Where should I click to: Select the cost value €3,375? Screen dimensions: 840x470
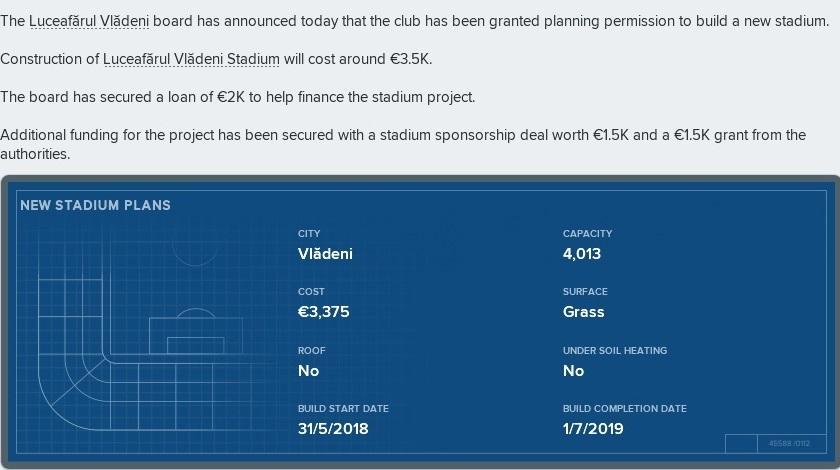(x=324, y=312)
